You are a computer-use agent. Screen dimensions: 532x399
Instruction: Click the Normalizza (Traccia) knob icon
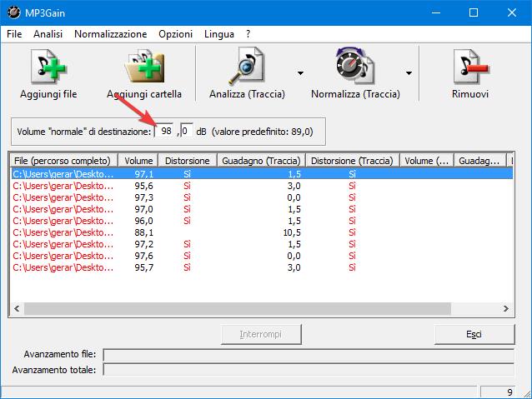click(355, 66)
